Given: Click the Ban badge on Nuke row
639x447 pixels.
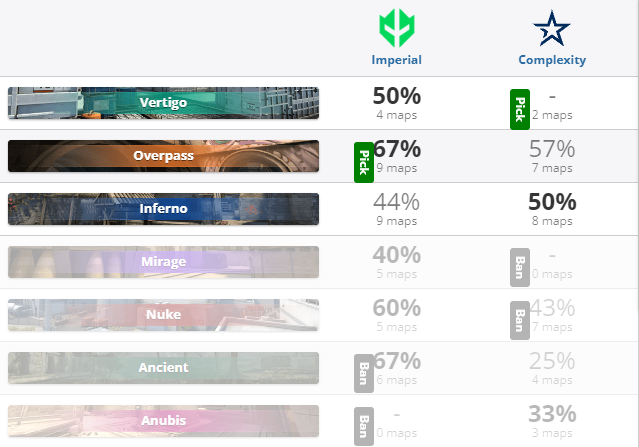Looking at the screenshot, I should pyautogui.click(x=520, y=320).
